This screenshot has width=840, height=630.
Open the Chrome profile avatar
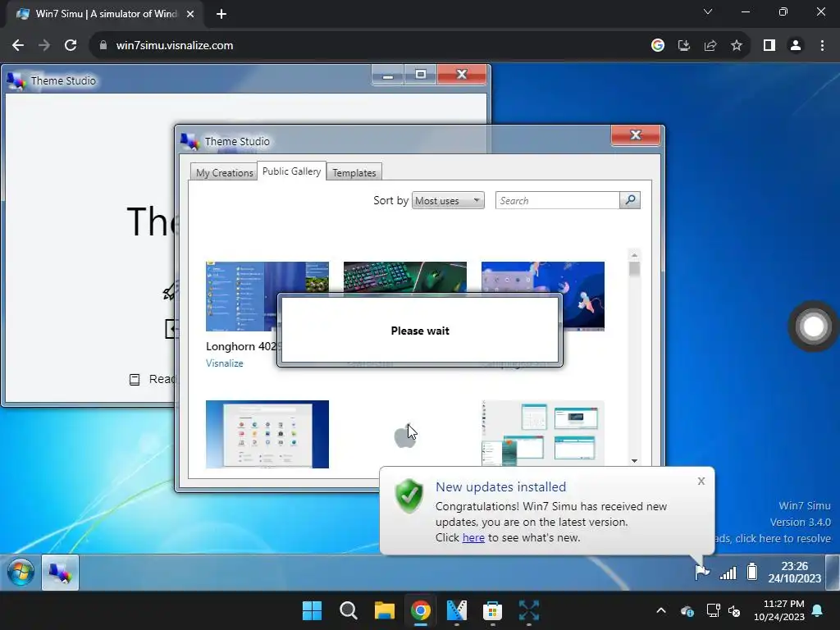click(x=796, y=46)
